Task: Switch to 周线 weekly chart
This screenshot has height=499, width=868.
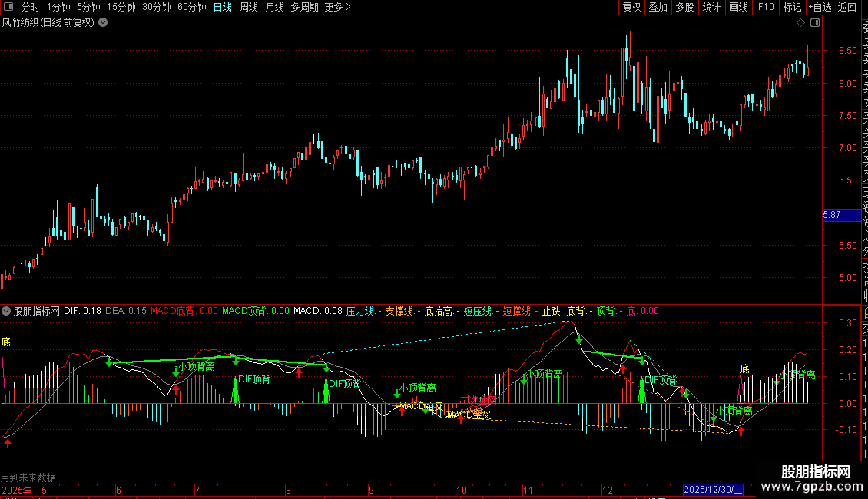Action: [x=249, y=7]
